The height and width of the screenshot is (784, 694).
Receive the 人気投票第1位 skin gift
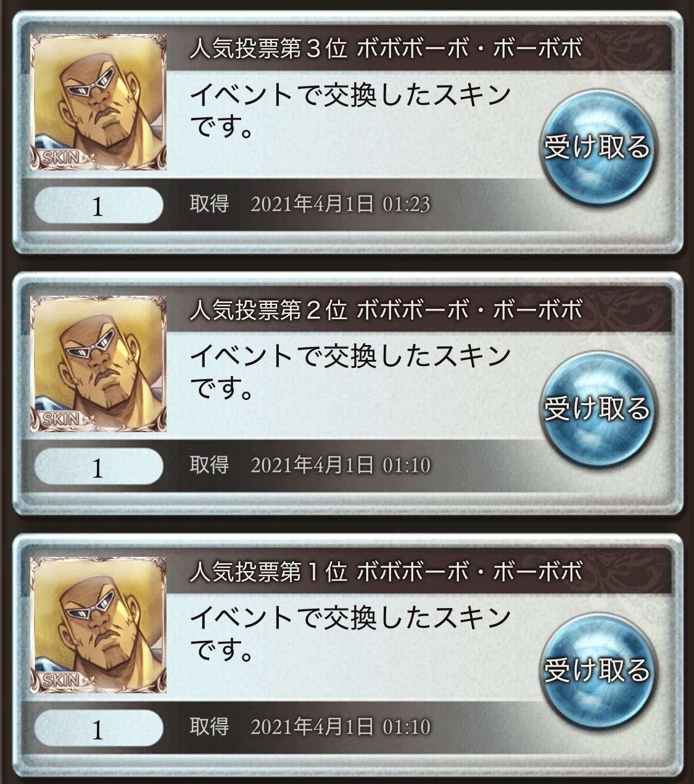click(596, 669)
